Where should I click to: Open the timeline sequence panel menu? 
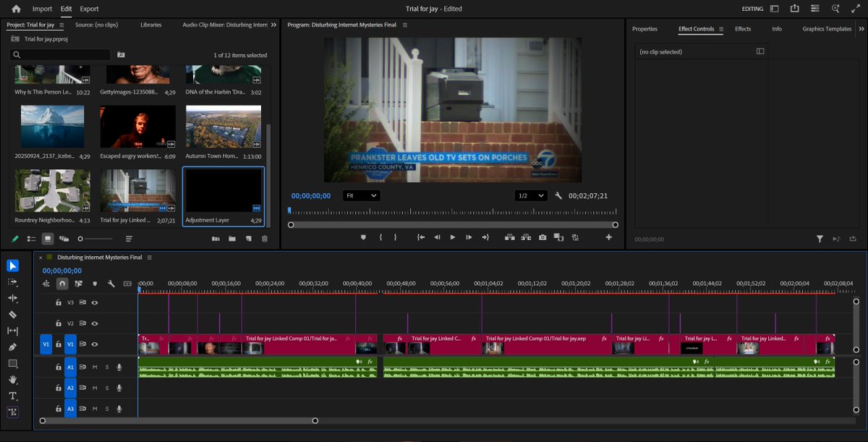(150, 258)
